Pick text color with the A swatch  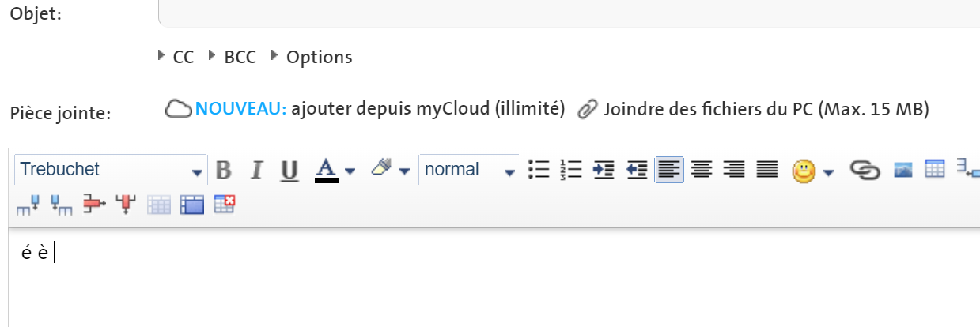[x=327, y=170]
